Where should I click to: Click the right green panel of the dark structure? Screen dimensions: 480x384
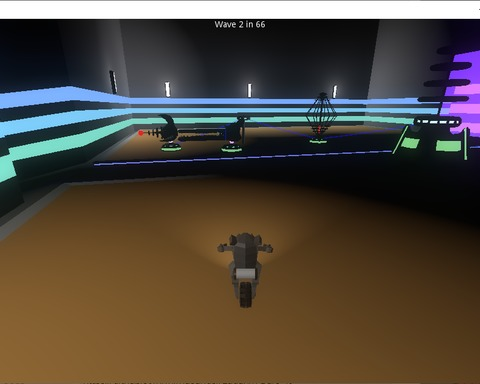coord(449,146)
